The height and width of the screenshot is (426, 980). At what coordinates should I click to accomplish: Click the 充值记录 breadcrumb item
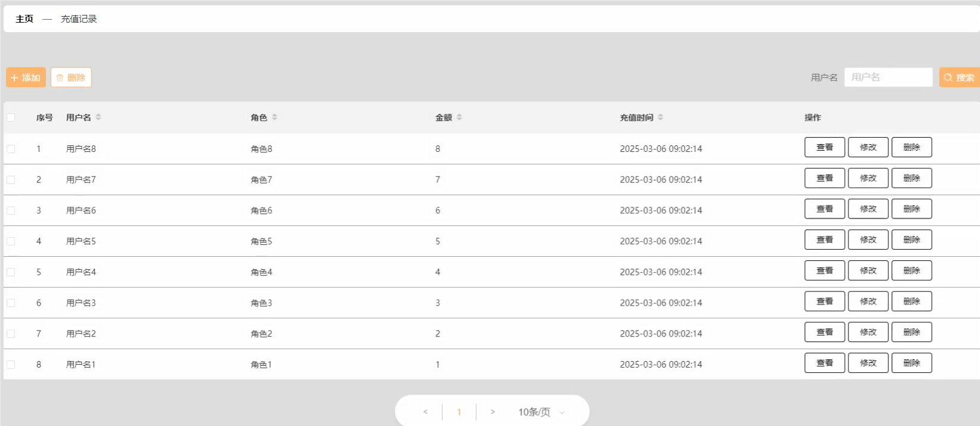[x=79, y=19]
